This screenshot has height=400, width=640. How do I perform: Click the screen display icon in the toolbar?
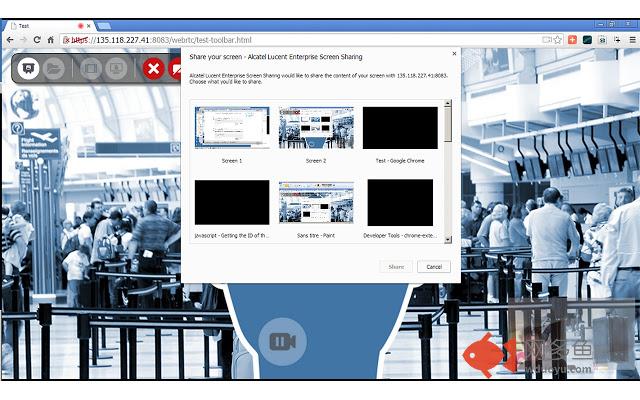pos(90,68)
